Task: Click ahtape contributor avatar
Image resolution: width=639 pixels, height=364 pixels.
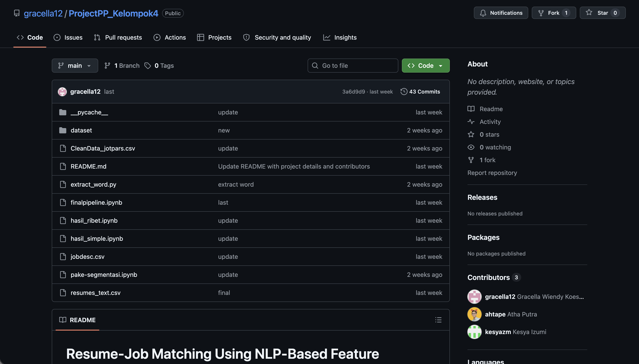Action: pyautogui.click(x=475, y=314)
